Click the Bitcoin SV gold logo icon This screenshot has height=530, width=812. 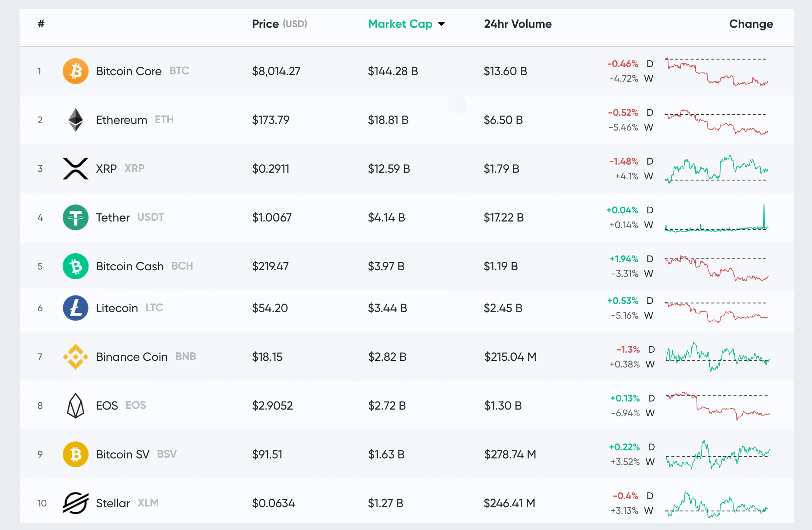coord(76,454)
